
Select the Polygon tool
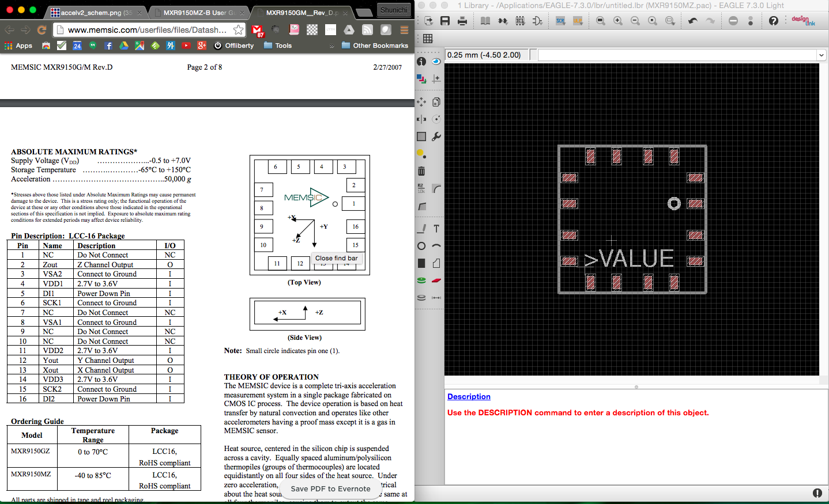436,263
